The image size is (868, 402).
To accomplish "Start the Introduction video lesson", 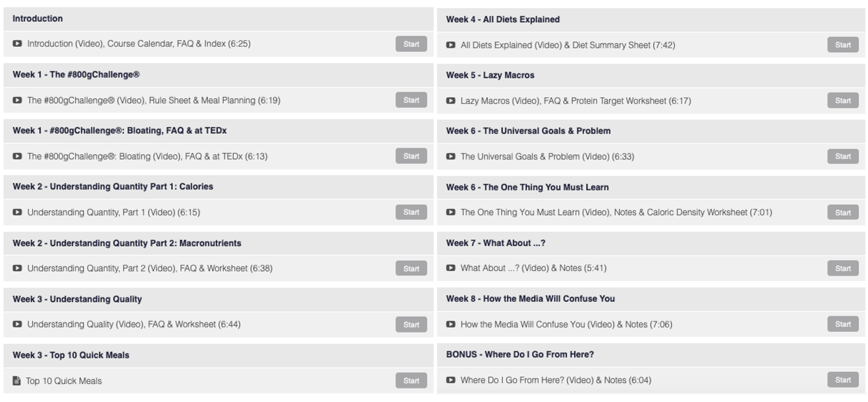I will (x=411, y=44).
